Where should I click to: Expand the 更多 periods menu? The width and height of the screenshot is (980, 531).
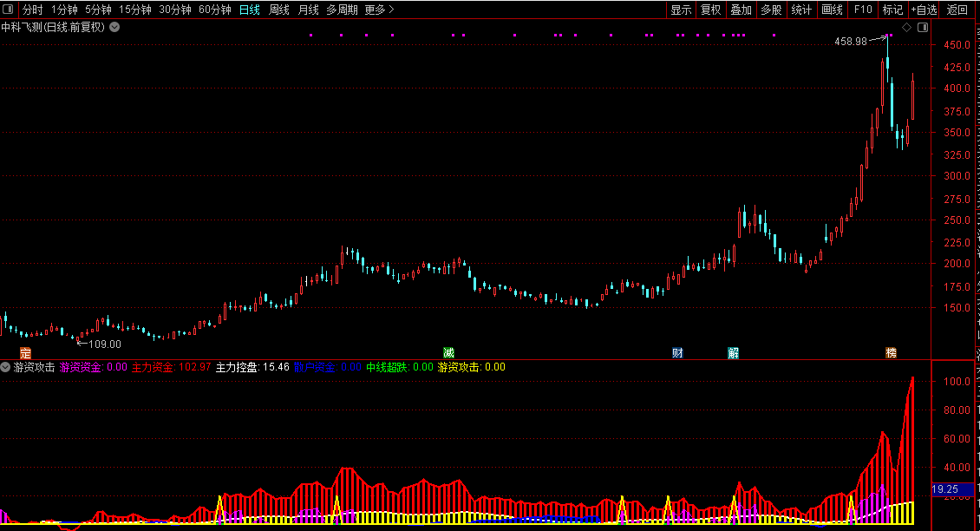[379, 10]
